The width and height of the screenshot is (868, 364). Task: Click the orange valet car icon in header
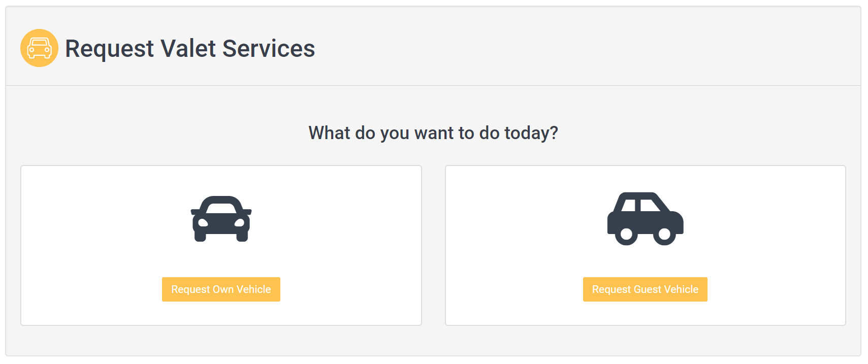[39, 48]
